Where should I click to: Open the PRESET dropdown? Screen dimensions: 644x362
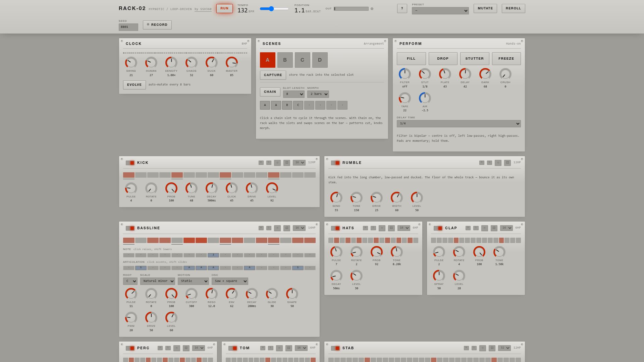click(440, 11)
